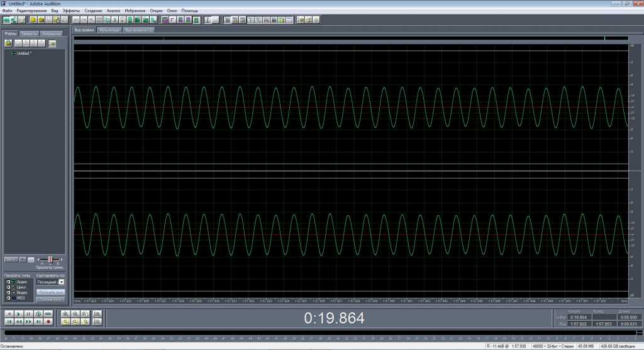Image resolution: width=644 pixels, height=350 pixels.
Task: Open the Окно menu
Action: click(172, 11)
